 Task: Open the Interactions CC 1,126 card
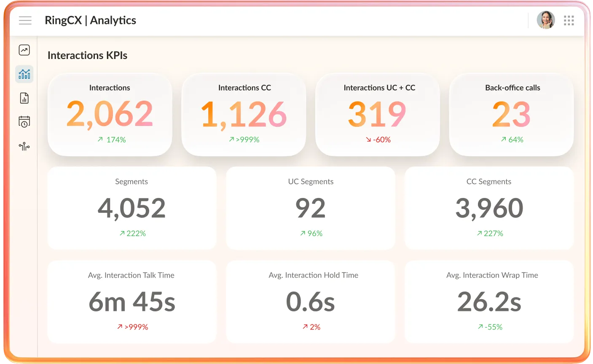coord(244,115)
